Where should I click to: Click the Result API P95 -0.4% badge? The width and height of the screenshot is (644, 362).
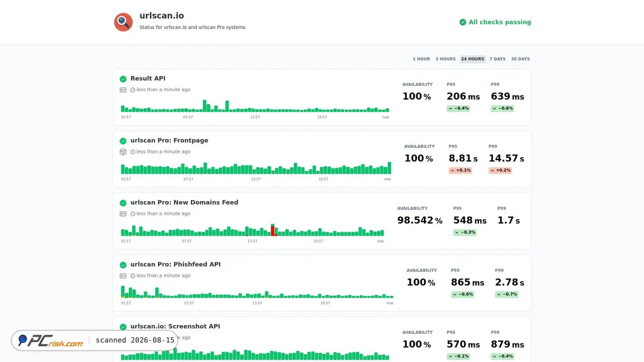point(458,108)
